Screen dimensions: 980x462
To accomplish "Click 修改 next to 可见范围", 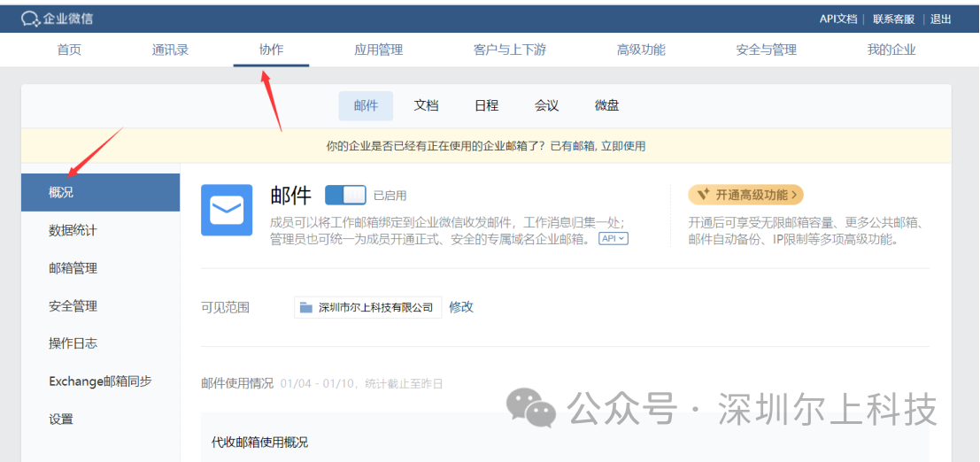I will point(461,307).
